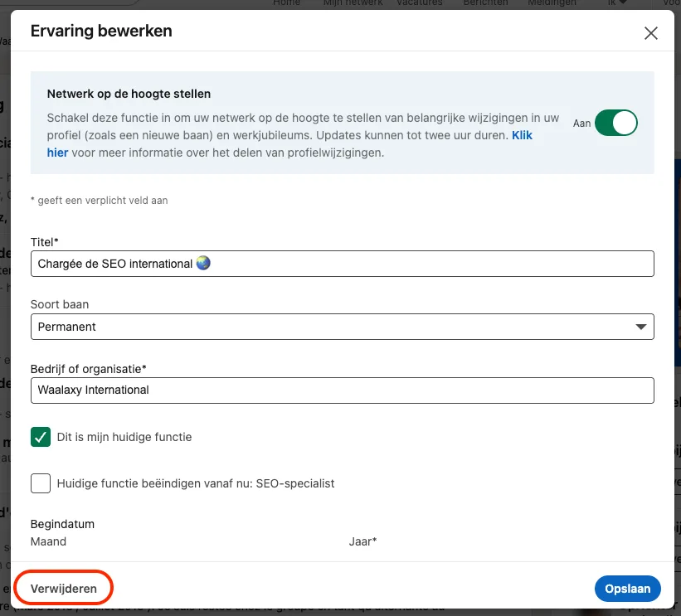681x616 pixels.
Task: Click the Begindatum label
Action: point(62,524)
